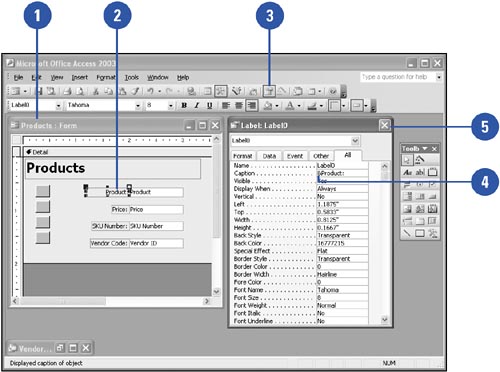Open the Tahoma font name dropdown

tap(138, 106)
